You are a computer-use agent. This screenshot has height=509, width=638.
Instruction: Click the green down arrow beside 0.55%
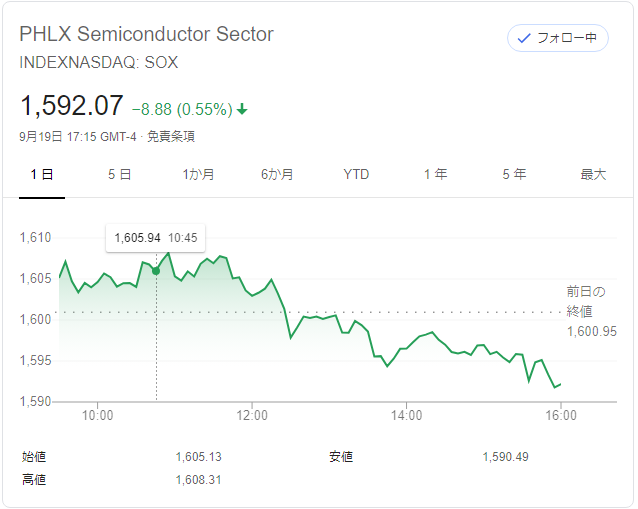[242, 109]
